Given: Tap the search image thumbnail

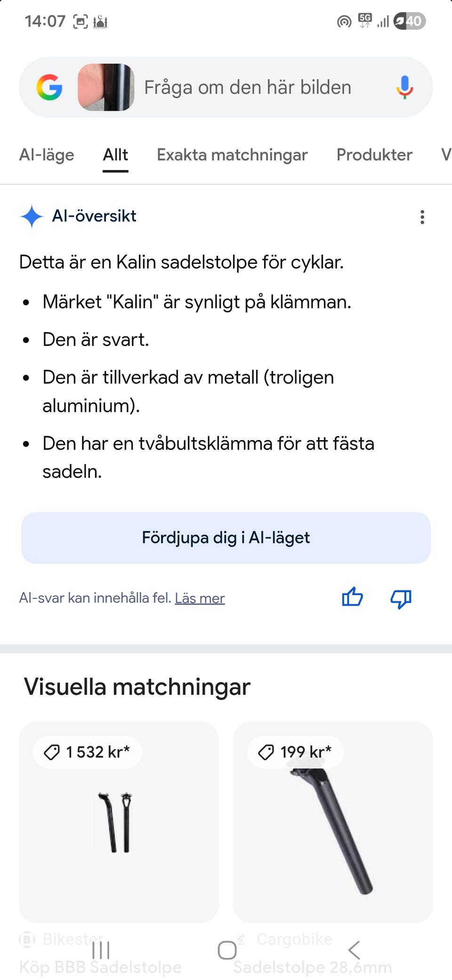Looking at the screenshot, I should pos(106,88).
